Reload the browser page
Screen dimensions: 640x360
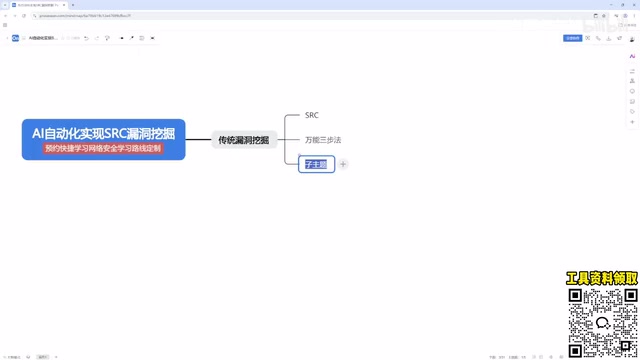tap(24, 16)
